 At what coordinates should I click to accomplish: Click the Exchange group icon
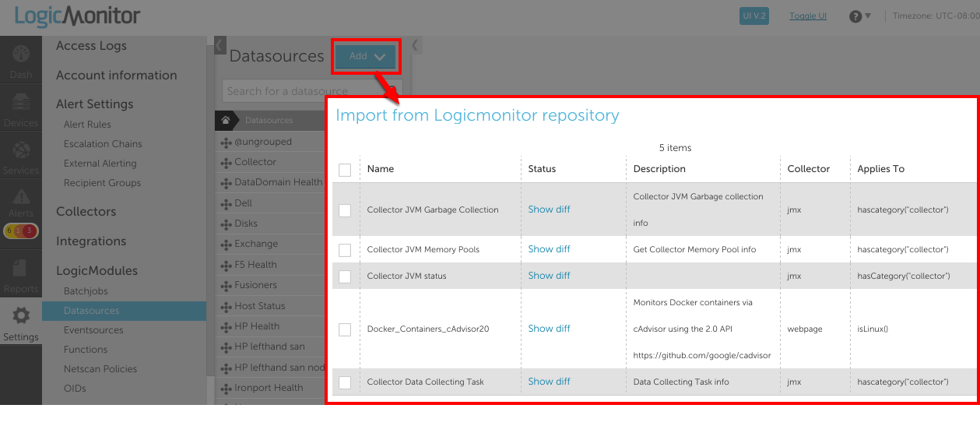click(227, 245)
